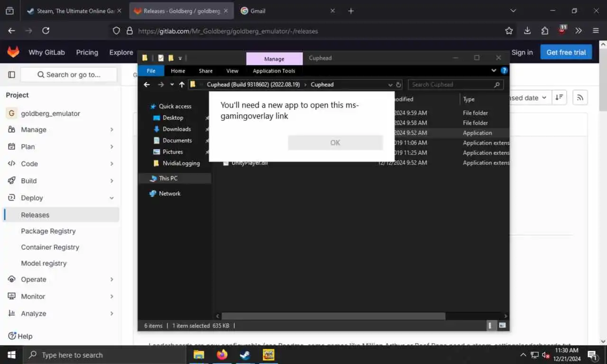
Task: Open the File tab in File Explorer
Action: tap(151, 71)
